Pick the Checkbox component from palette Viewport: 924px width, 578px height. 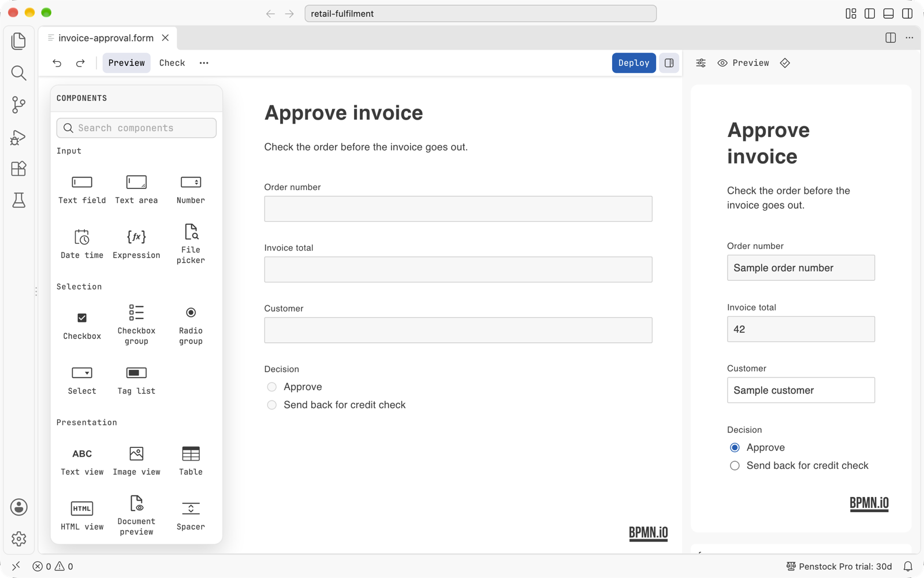[82, 325]
